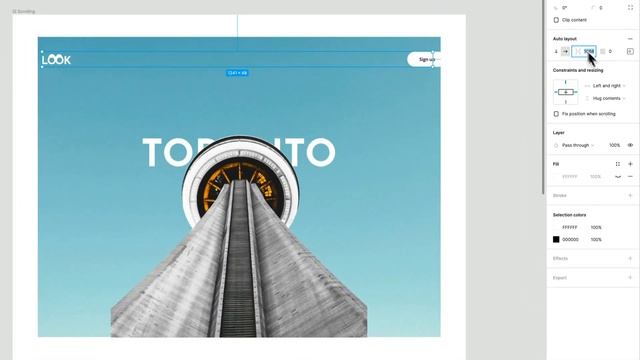This screenshot has width=640, height=360.
Task: Click black 000000 selection color swatch
Action: [556, 240]
